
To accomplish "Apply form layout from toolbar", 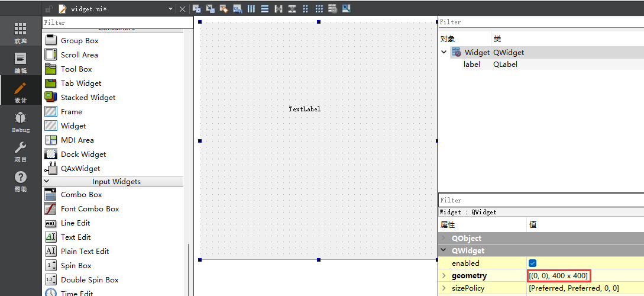I will tap(306, 8).
